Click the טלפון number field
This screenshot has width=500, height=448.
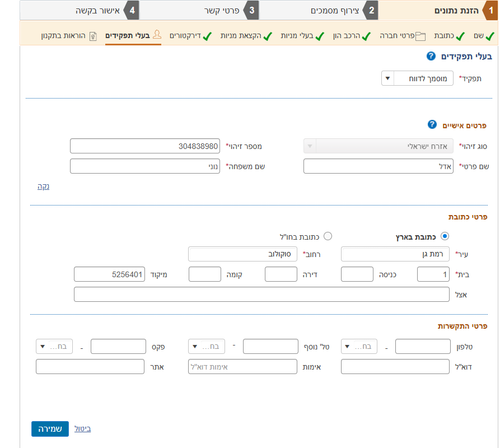coord(423,346)
